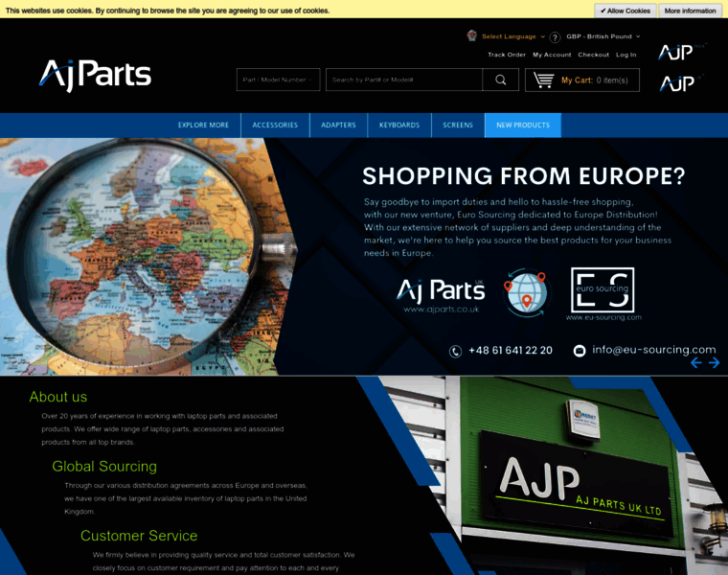The width and height of the screenshot is (728, 575).
Task: Click the crest icon beside Select Language
Action: pyautogui.click(x=472, y=35)
